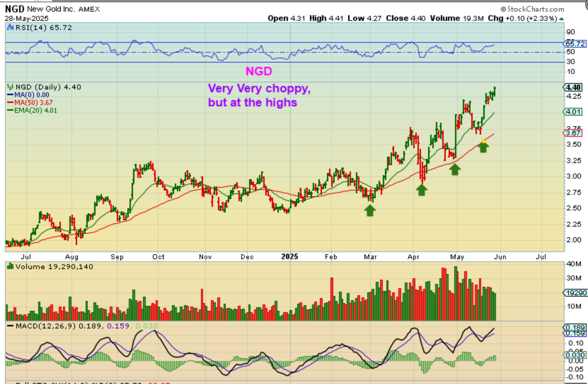Click the 19290 volume tag on the axis
Viewport: 588px width, 384px height.
tap(575, 293)
